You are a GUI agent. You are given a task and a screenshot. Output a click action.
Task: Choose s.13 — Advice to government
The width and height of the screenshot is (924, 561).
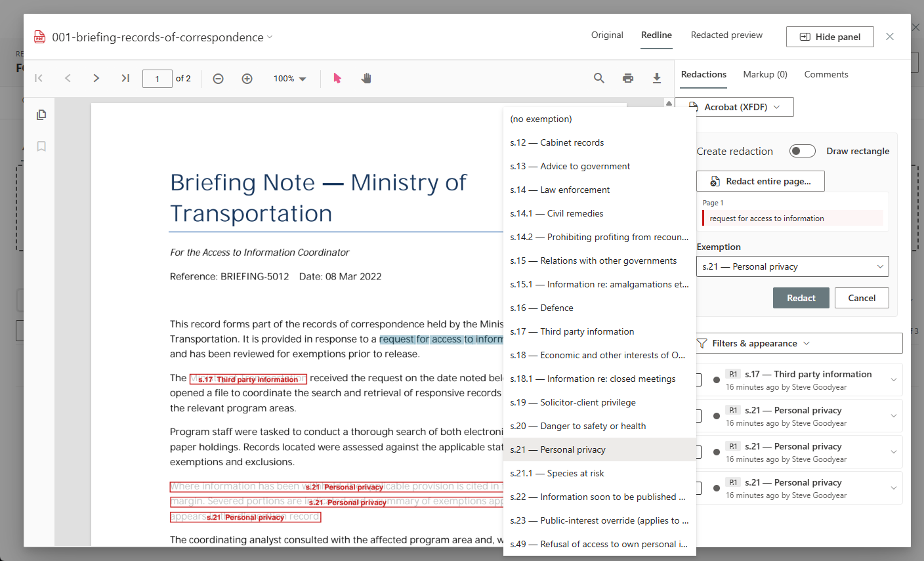point(600,166)
